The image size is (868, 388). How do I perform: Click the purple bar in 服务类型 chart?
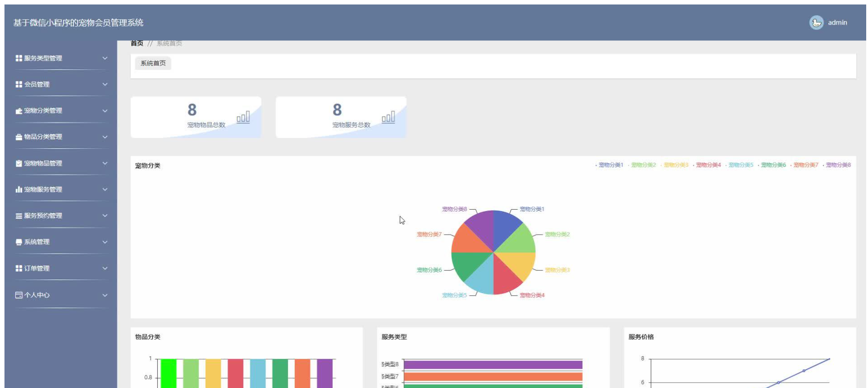point(493,365)
